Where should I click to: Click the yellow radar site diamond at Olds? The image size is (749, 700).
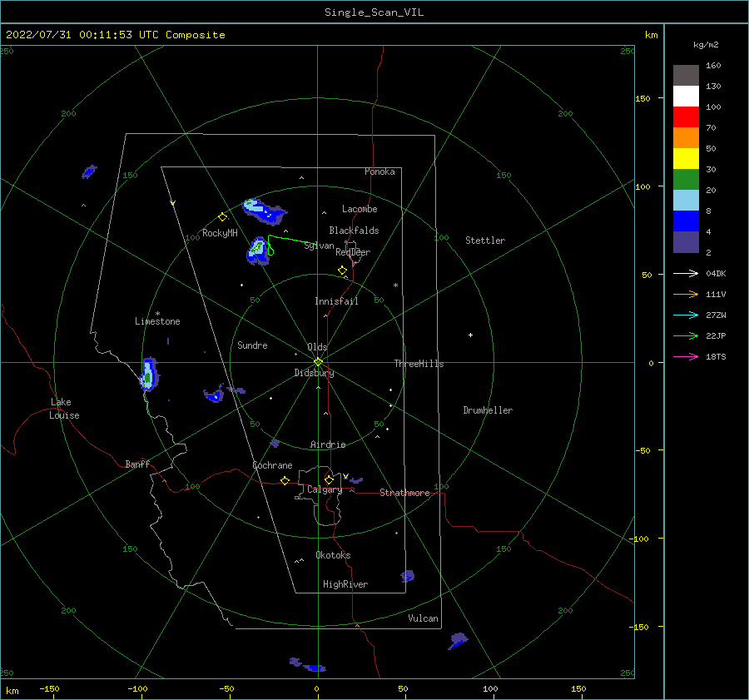click(x=318, y=362)
